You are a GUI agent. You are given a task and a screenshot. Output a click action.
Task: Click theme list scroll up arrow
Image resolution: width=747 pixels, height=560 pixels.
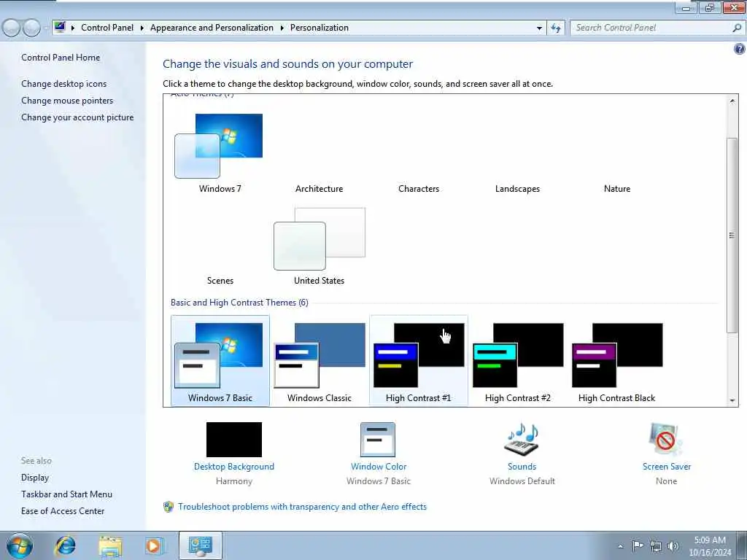[x=732, y=101]
